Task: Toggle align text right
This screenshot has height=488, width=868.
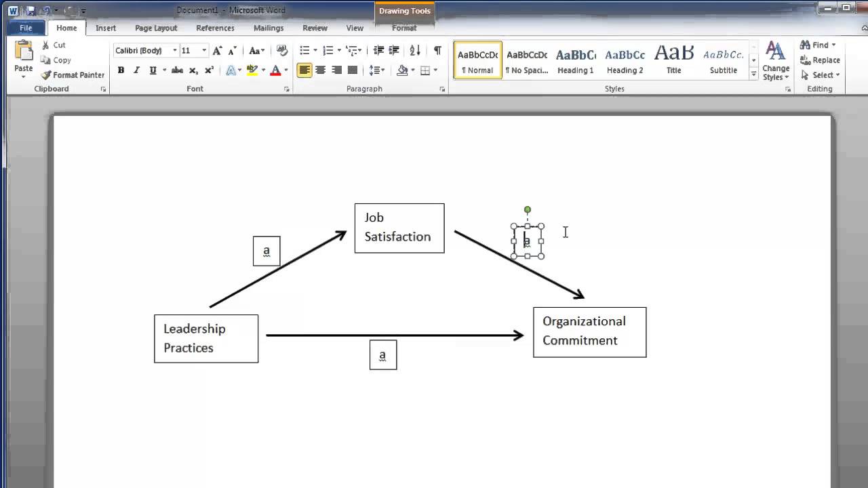Action: pos(336,70)
